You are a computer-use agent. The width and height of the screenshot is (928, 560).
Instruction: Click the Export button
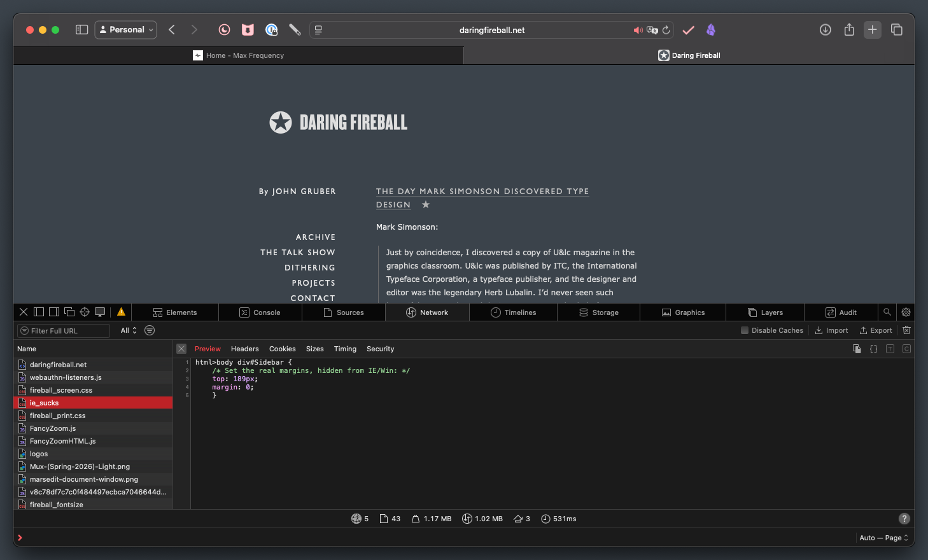[x=876, y=330]
